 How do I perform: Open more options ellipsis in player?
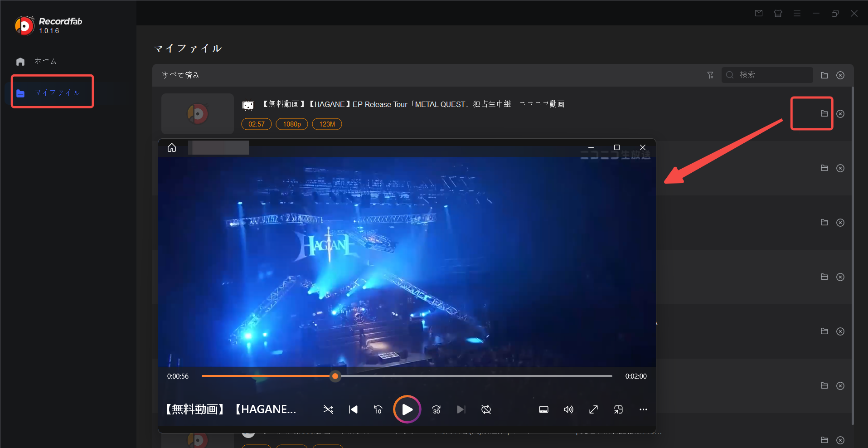coord(643,410)
